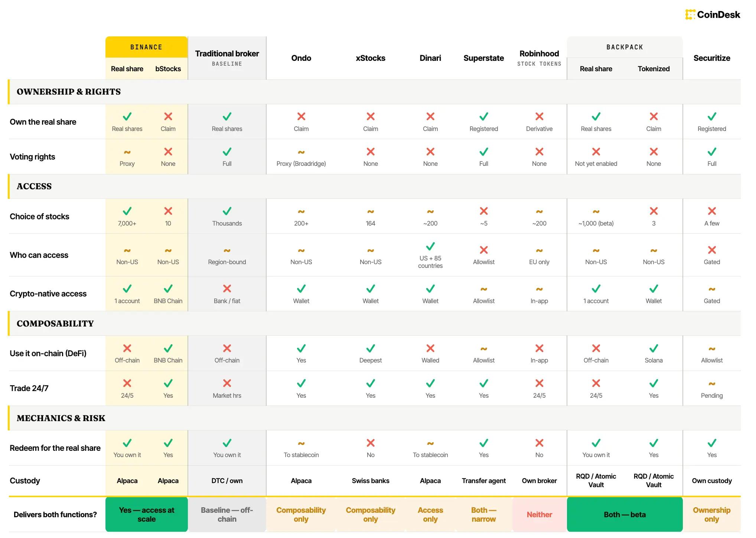Click red X above Robinhood Derivative label
Viewport: 756px width, 538px height.
tap(539, 117)
